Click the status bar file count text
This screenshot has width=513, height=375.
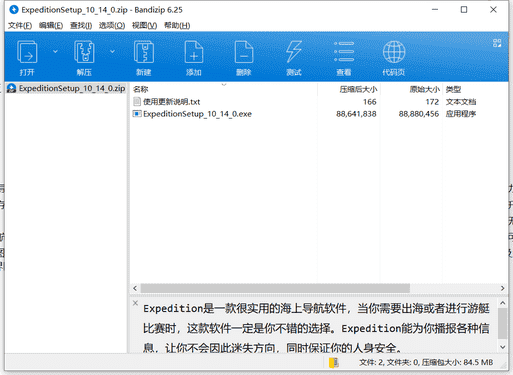(426, 362)
